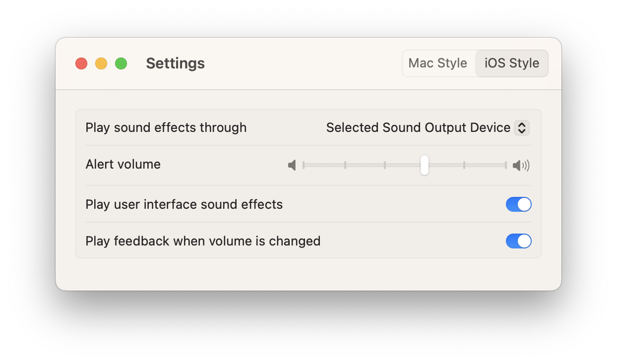The image size is (617, 364).
Task: Click the Play sound effects through label
Action: point(166,127)
